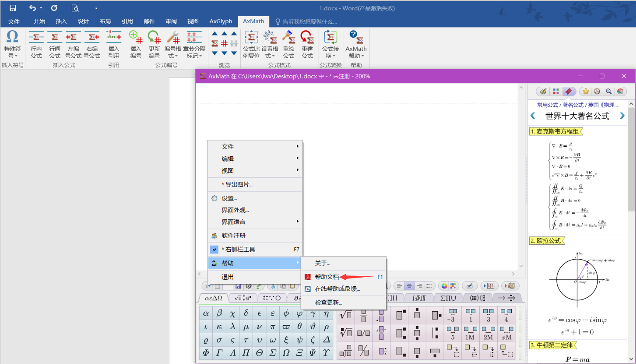This screenshot has width=636, height=364.
Task: Choose 导出图片... from the context menu
Action: click(x=255, y=184)
